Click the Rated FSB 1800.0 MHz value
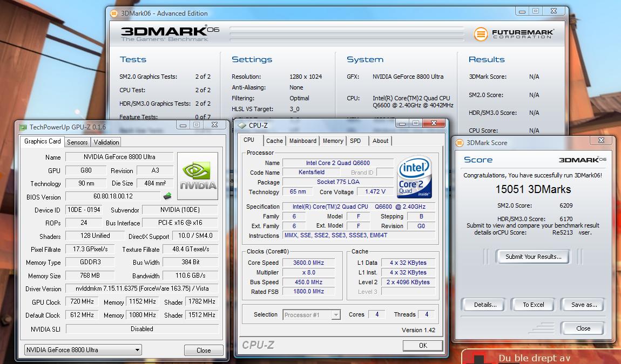Screen dimensions: 621x364 coord(308,291)
